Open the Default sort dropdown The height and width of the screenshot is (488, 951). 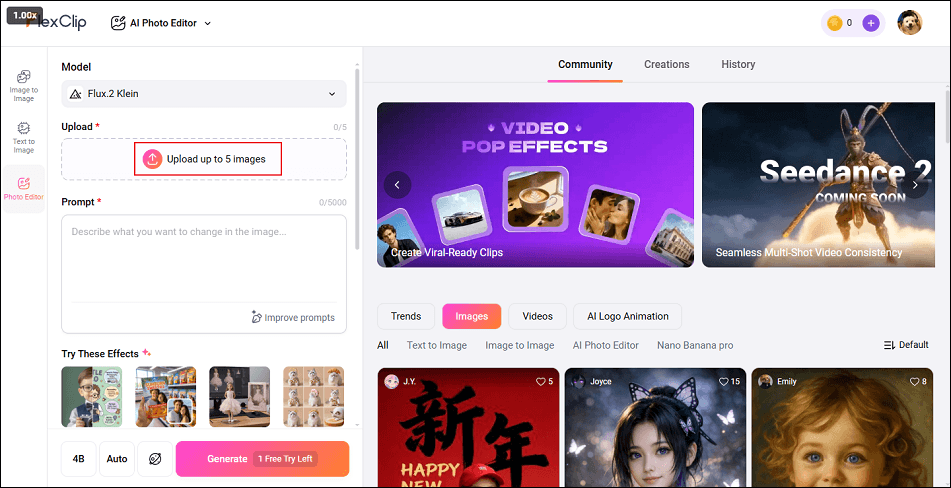coord(906,345)
